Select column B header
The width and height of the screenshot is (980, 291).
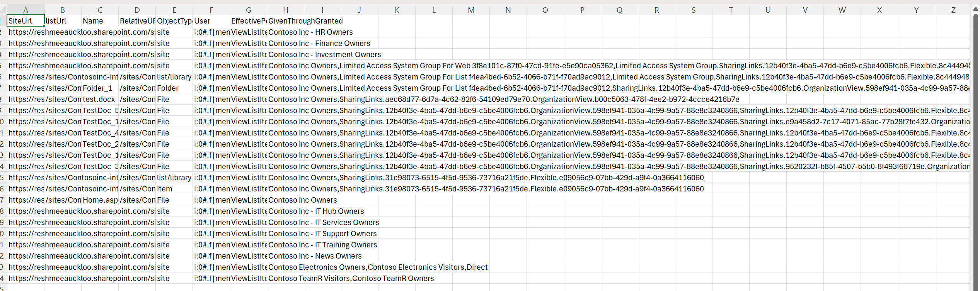click(x=63, y=10)
